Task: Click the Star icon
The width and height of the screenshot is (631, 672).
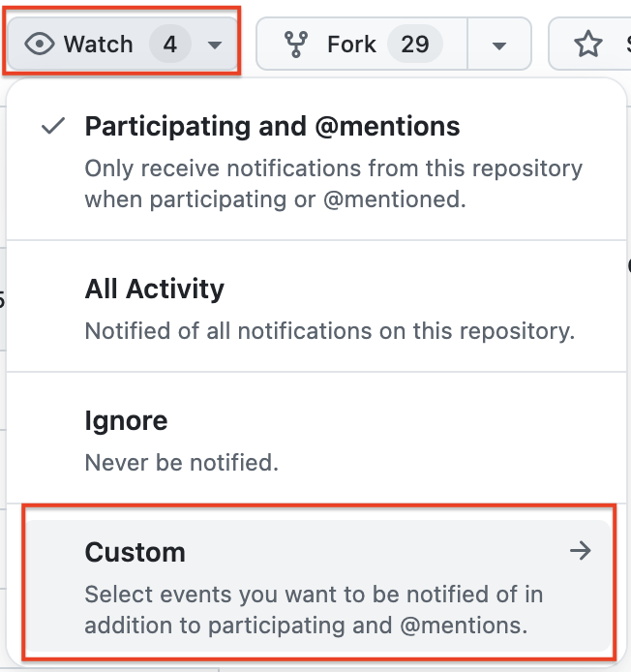Action: (587, 45)
